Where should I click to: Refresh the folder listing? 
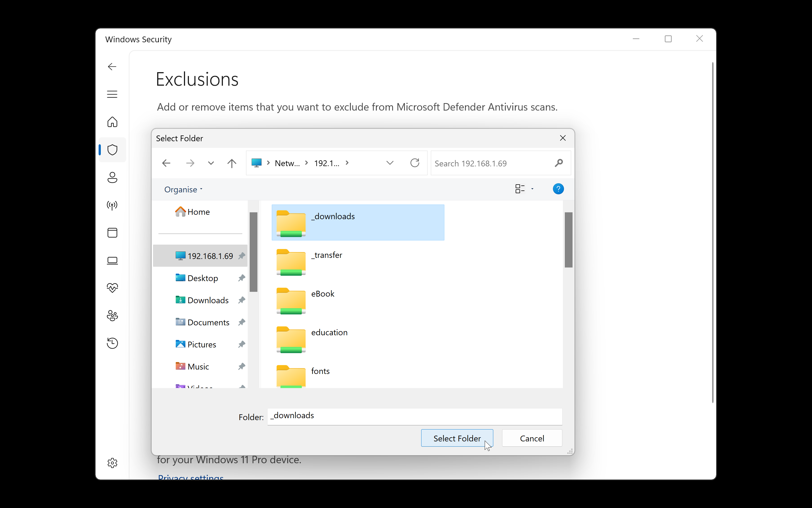click(415, 163)
